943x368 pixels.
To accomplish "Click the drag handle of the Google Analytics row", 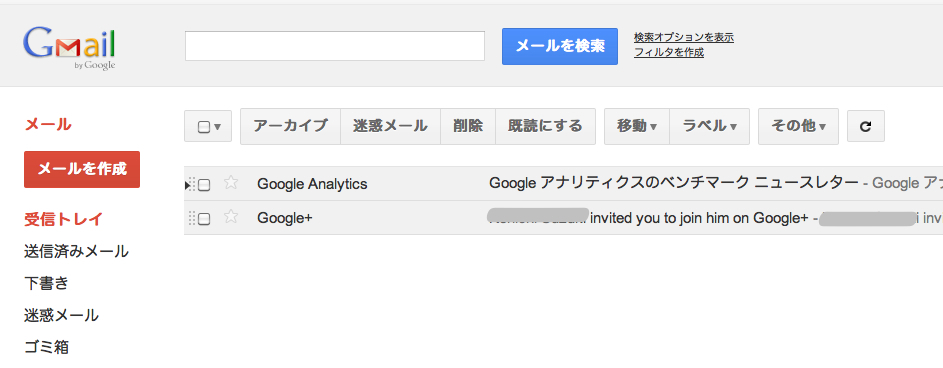I will coord(192,184).
